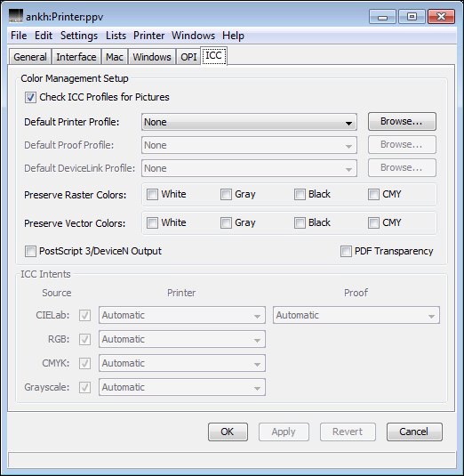Viewport: 464px width, 476px height.
Task: Open the Default Printer Profile dropdown
Action: click(x=249, y=122)
